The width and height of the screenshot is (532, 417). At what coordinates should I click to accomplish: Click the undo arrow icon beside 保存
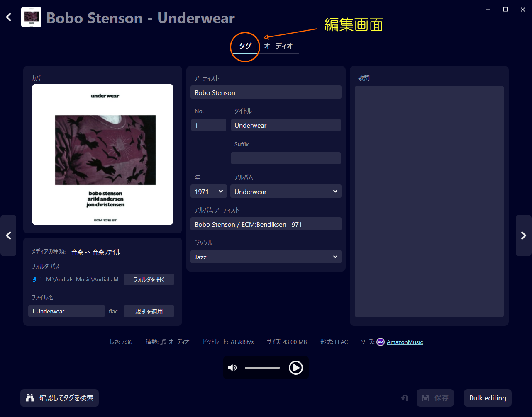coord(404,398)
